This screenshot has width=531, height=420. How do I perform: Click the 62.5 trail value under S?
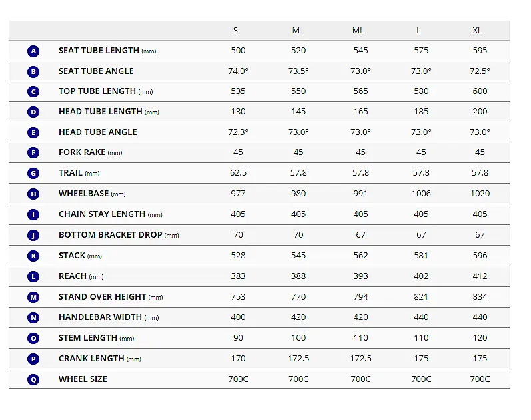pyautogui.click(x=238, y=172)
